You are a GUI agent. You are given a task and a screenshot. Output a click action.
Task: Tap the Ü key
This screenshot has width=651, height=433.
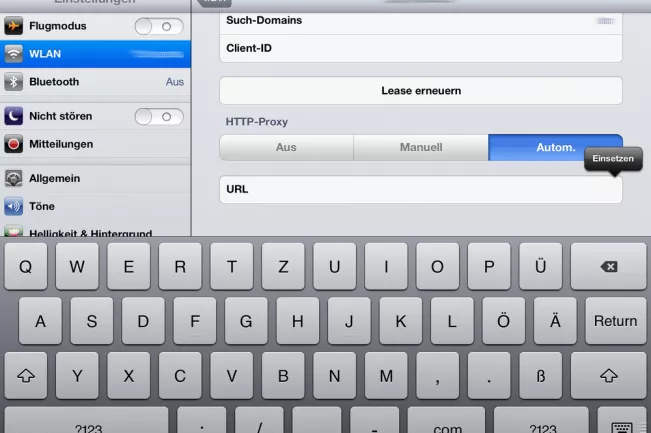(541, 267)
